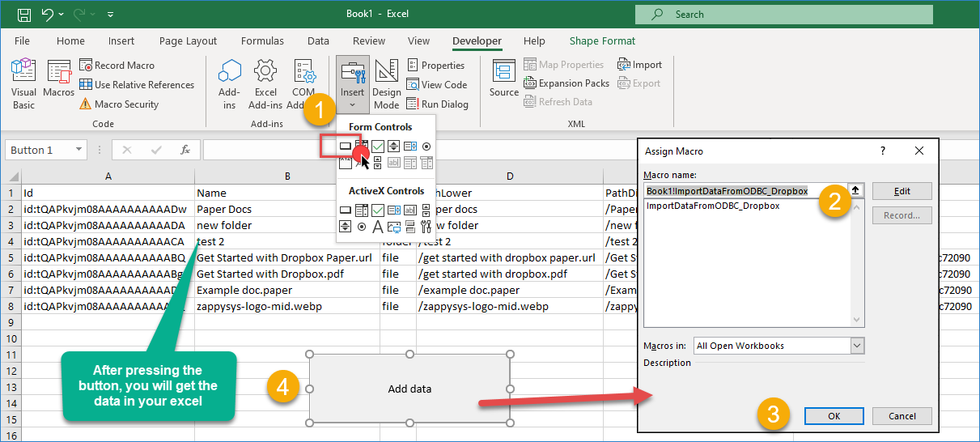Viewport: 980px width, 442px height.
Task: Select the ActiveX Option Button icon
Action: (x=362, y=227)
